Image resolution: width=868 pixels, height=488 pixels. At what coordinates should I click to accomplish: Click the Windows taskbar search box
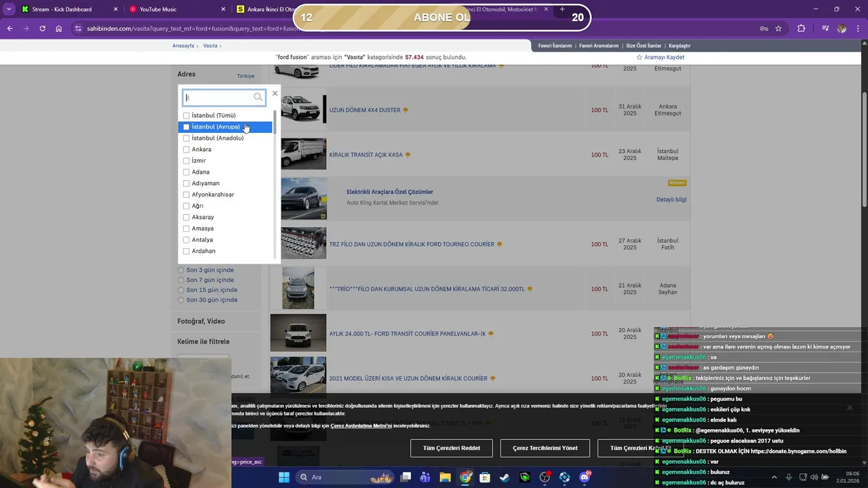point(344,477)
